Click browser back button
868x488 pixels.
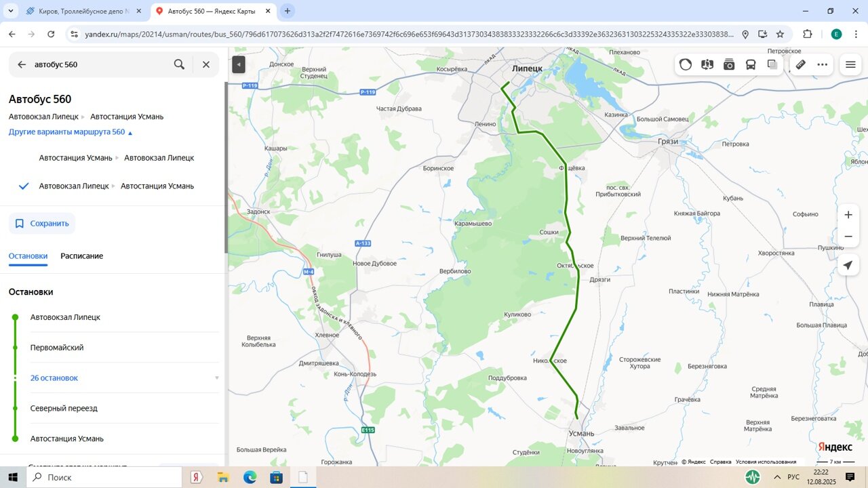coord(12,34)
